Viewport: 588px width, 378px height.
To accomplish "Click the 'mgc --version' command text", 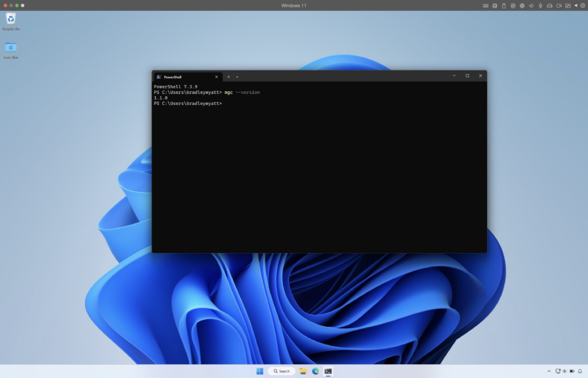I will (242, 92).
